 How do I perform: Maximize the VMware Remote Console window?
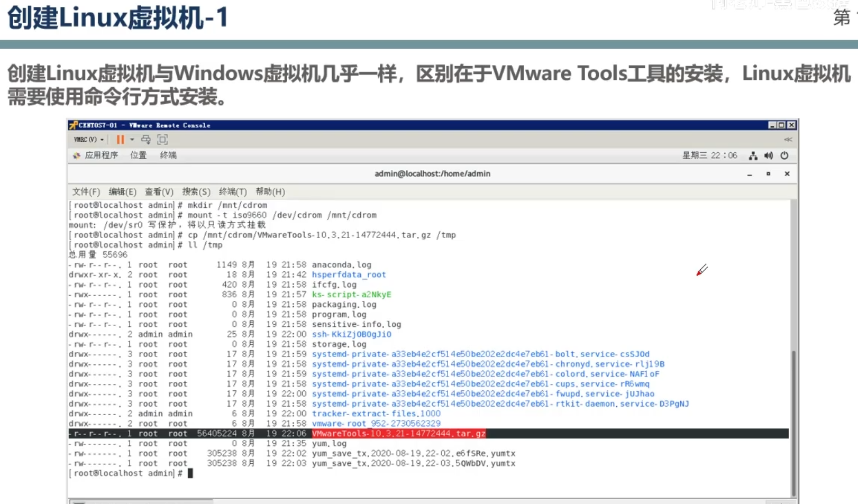[x=781, y=125]
